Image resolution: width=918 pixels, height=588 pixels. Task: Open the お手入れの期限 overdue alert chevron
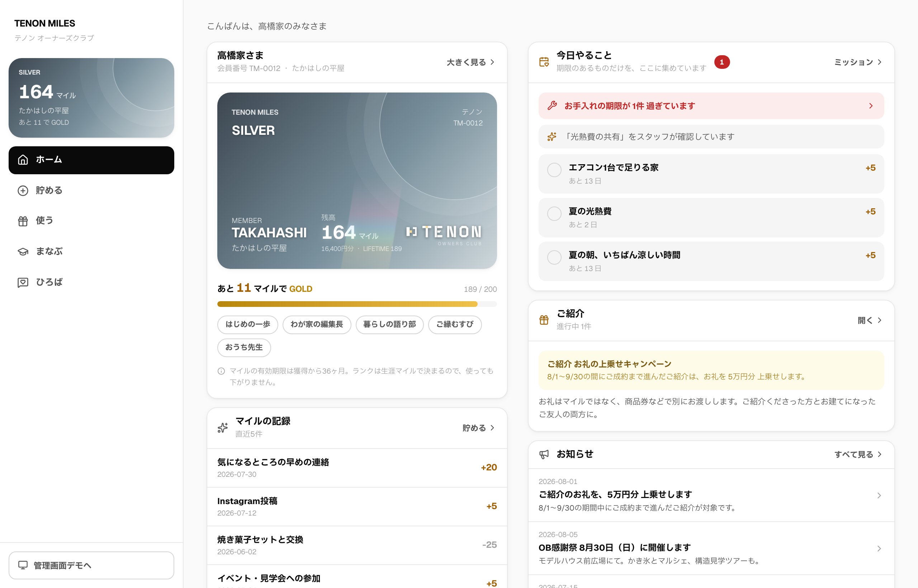pyautogui.click(x=871, y=106)
